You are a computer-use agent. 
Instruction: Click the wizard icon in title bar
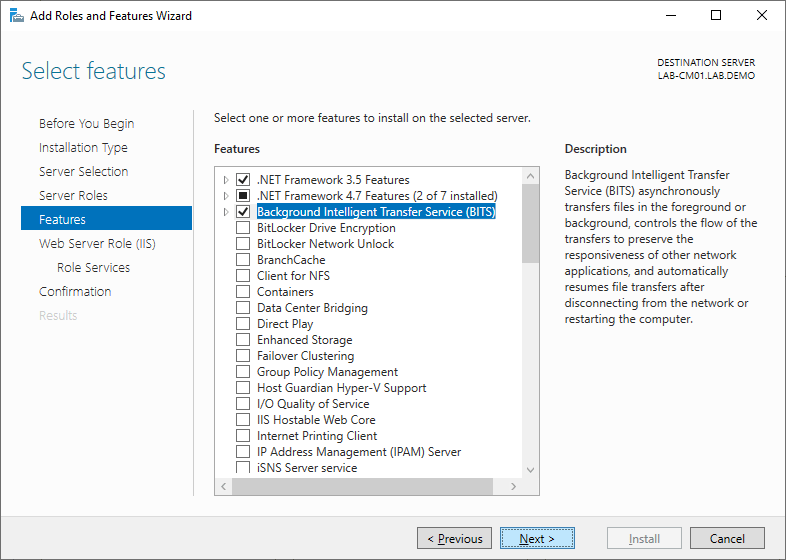(x=16, y=16)
